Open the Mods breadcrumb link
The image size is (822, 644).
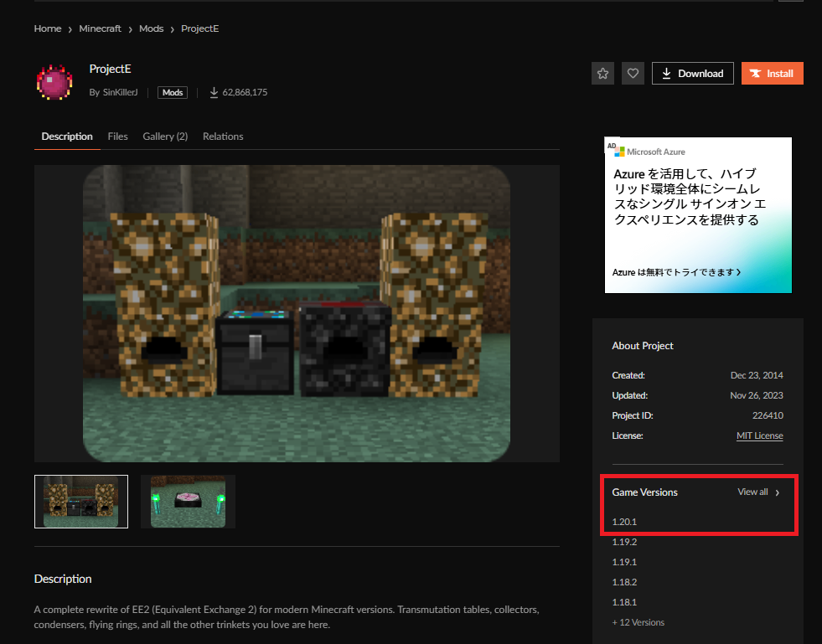(x=152, y=28)
